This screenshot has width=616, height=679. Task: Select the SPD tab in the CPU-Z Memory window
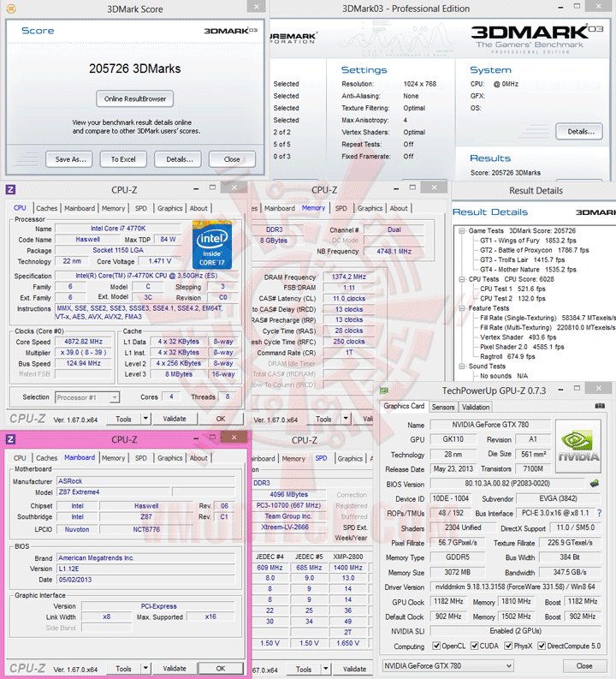coord(341,208)
